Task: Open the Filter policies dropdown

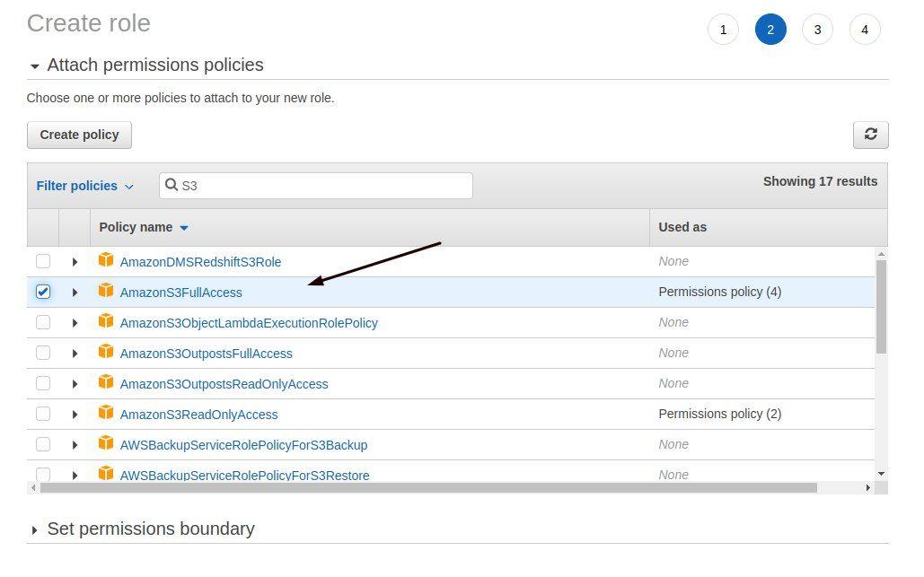Action: (84, 186)
